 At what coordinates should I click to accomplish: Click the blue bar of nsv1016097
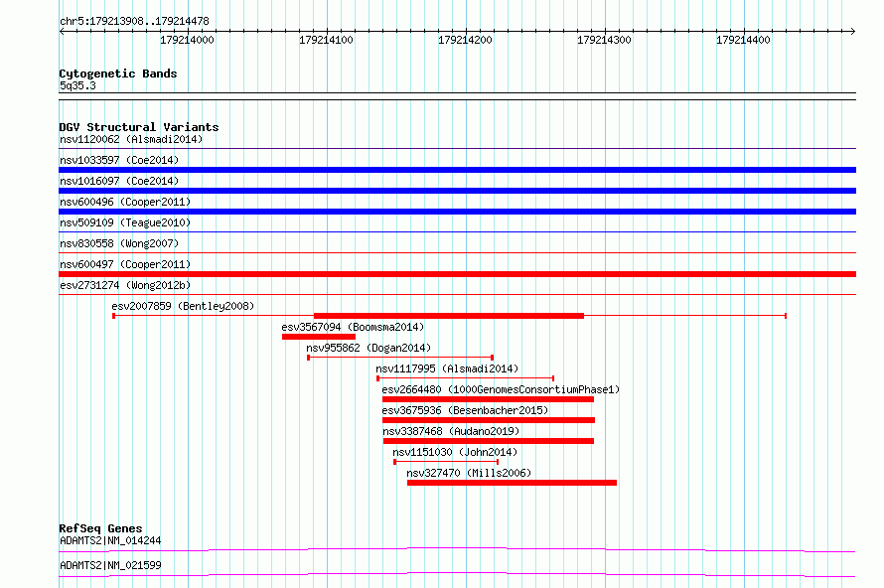click(x=457, y=191)
